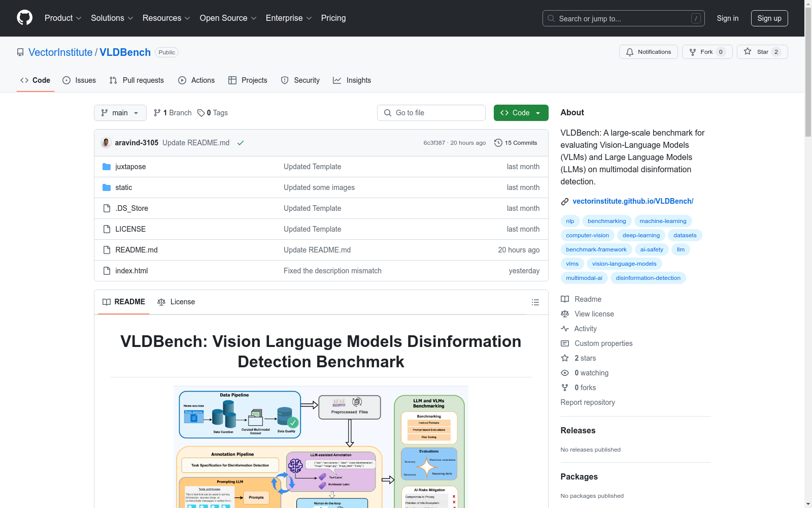Click the ai-safety topic tag
Viewport: 812px width, 508px height.
652,249
